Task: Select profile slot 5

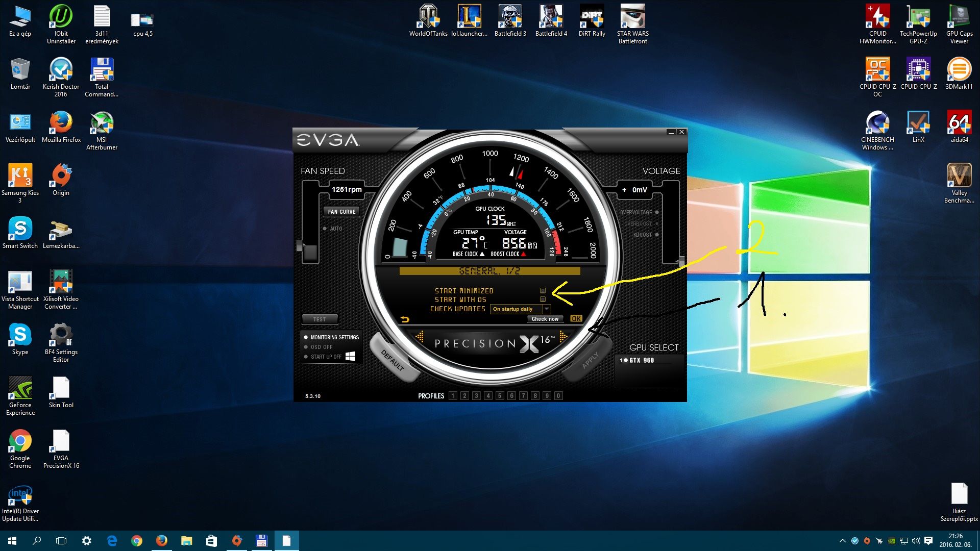Action: pyautogui.click(x=500, y=396)
